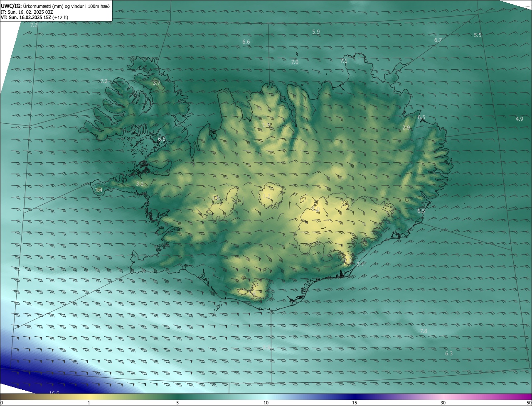
Task: Click the 2.9 value label
Action: click(x=406, y=127)
